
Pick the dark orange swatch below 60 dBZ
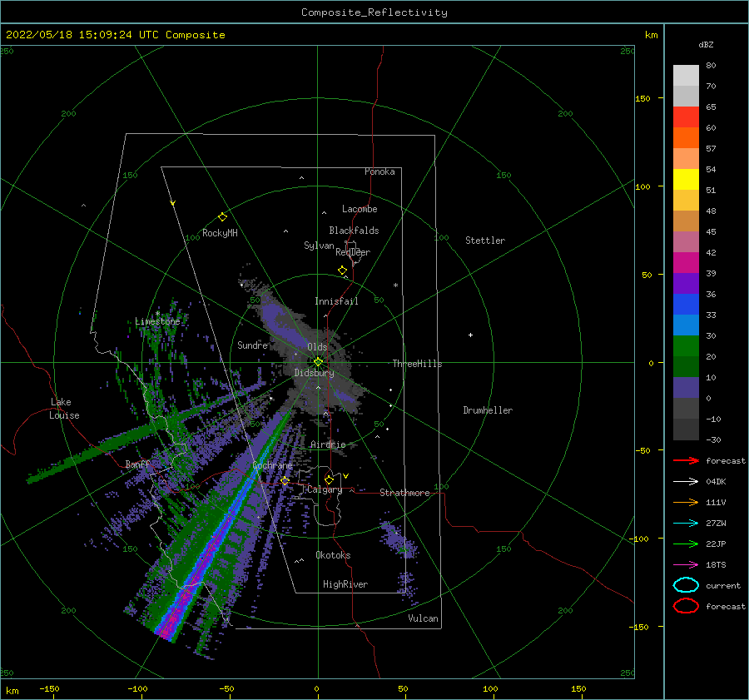click(x=686, y=138)
